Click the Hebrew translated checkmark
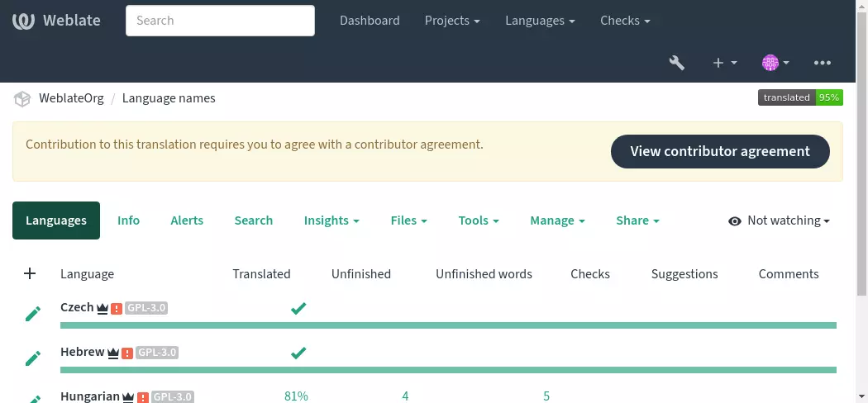This screenshot has height=403, width=868. (298, 352)
